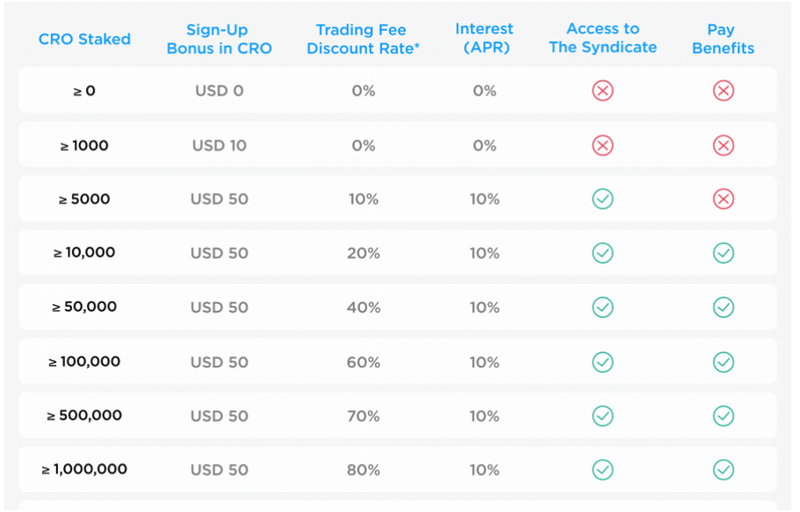
Task: Click the Trading Fee Discount Rate header
Action: click(x=362, y=39)
